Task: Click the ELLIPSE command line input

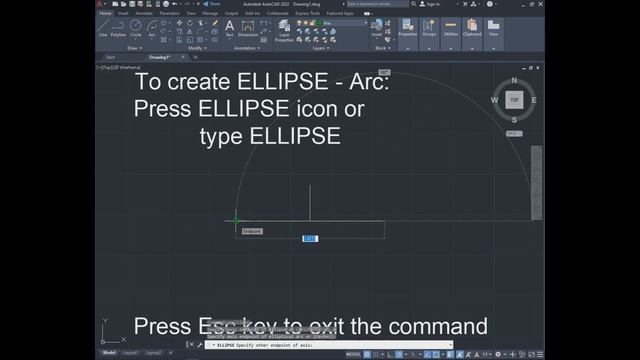Action: point(329,345)
